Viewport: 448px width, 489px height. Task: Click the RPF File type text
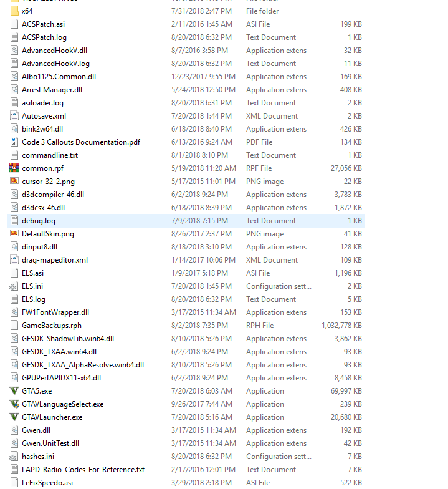click(x=259, y=168)
